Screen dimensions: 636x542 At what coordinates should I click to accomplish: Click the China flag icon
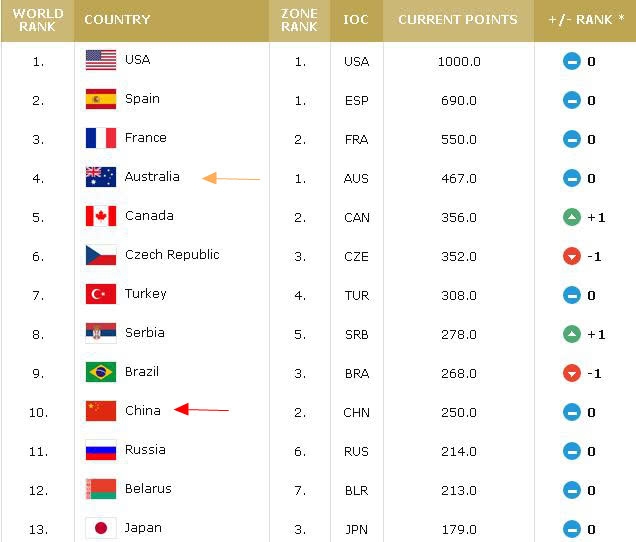(x=101, y=411)
